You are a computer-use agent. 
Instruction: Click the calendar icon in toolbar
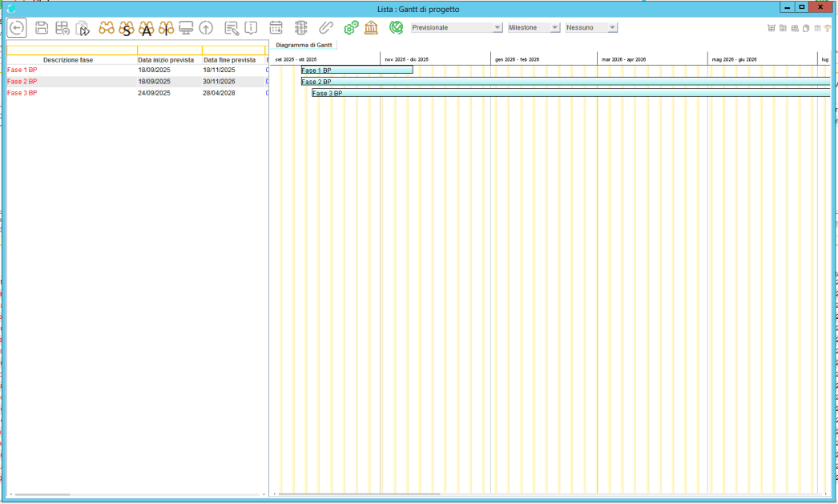coord(276,28)
